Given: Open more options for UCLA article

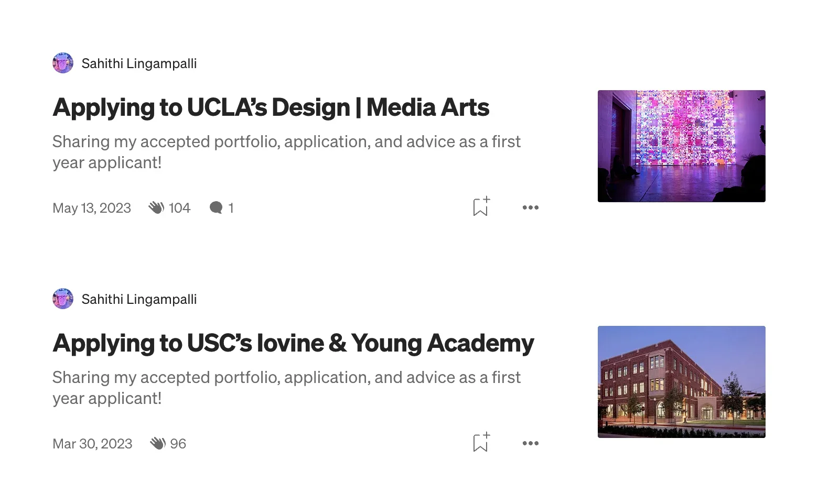Looking at the screenshot, I should point(530,207).
